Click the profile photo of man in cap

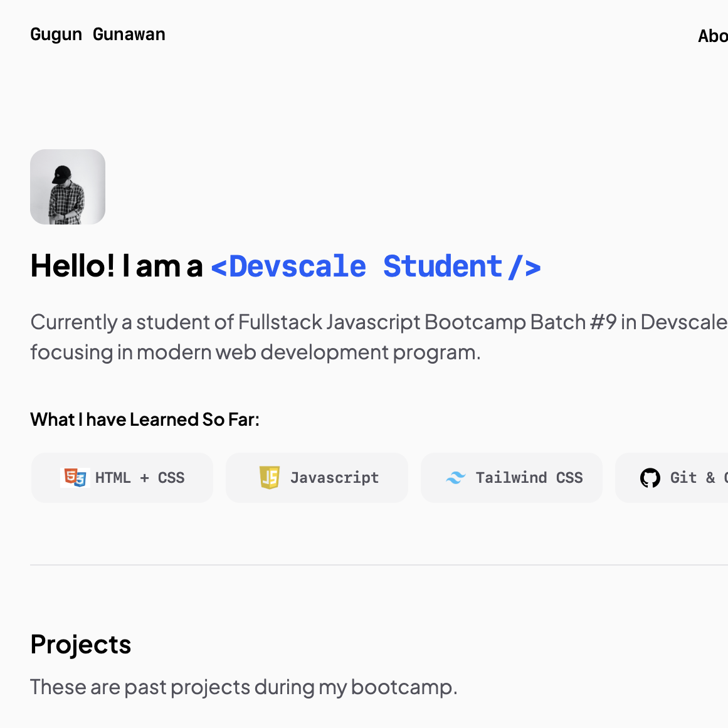68,187
